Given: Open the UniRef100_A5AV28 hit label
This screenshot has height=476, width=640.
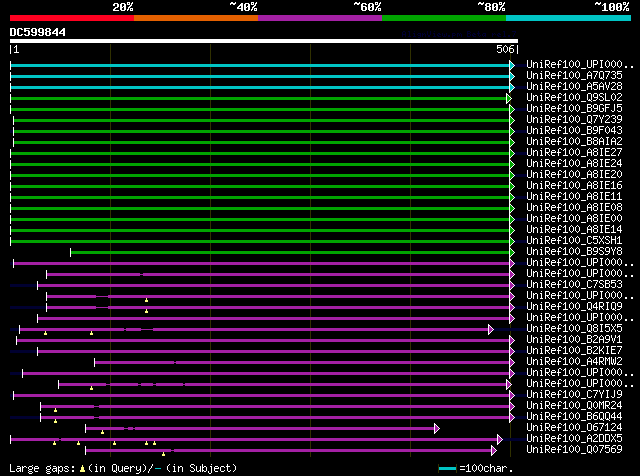Looking at the screenshot, I should point(574,87).
